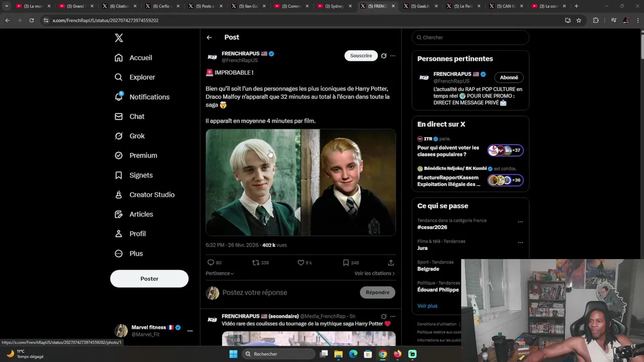This screenshot has height=362, width=644.
Task: Go back using the Post arrow
Action: (x=209, y=38)
